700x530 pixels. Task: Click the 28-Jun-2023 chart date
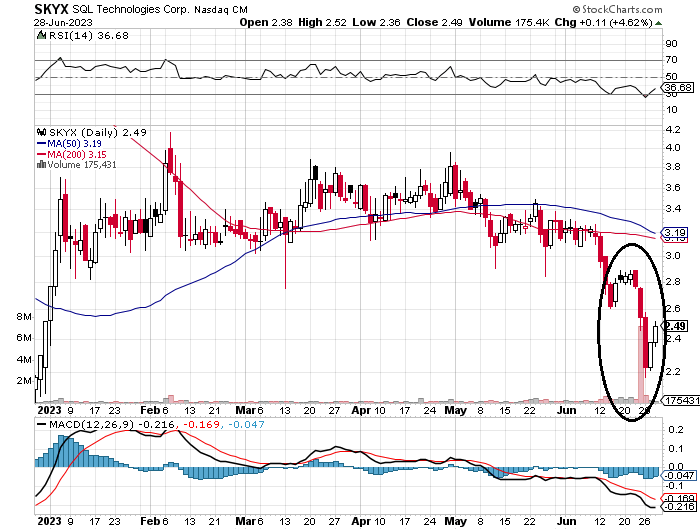pyautogui.click(x=63, y=22)
